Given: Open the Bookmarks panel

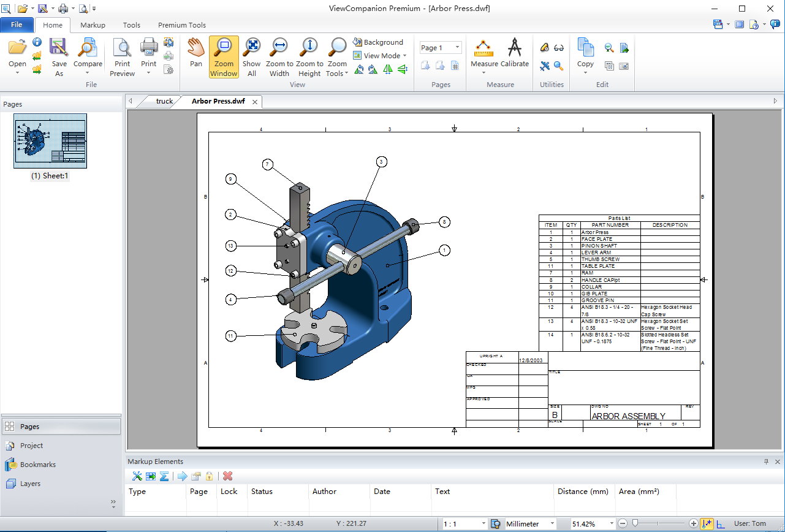Looking at the screenshot, I should click(37, 465).
